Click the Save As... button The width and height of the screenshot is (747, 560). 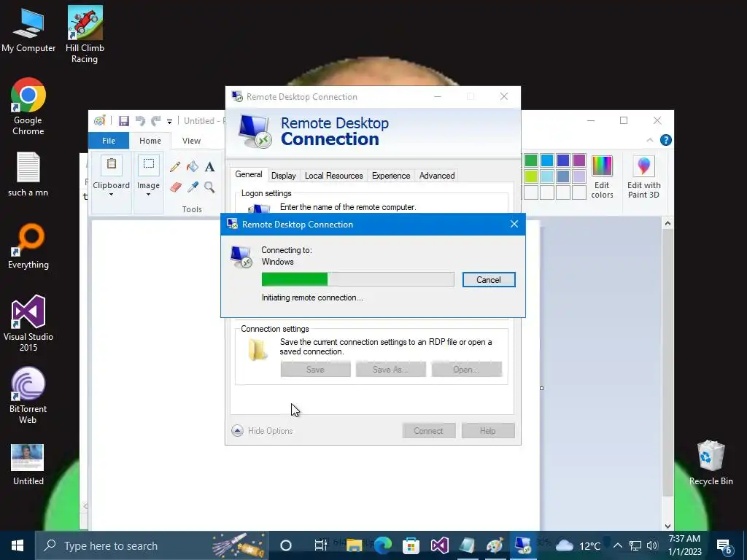[391, 369]
